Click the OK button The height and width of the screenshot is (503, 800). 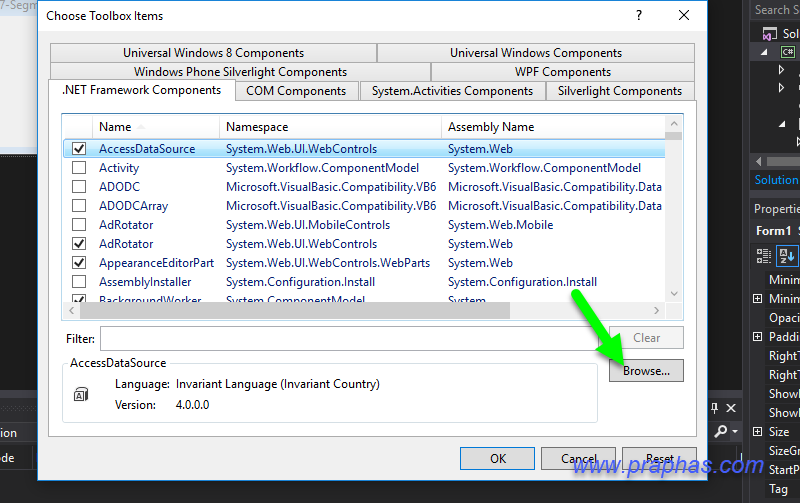pos(497,459)
